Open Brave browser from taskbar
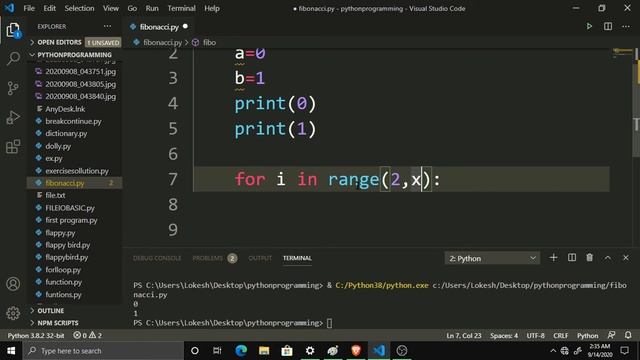Image resolution: width=640 pixels, height=360 pixels. tap(356, 351)
